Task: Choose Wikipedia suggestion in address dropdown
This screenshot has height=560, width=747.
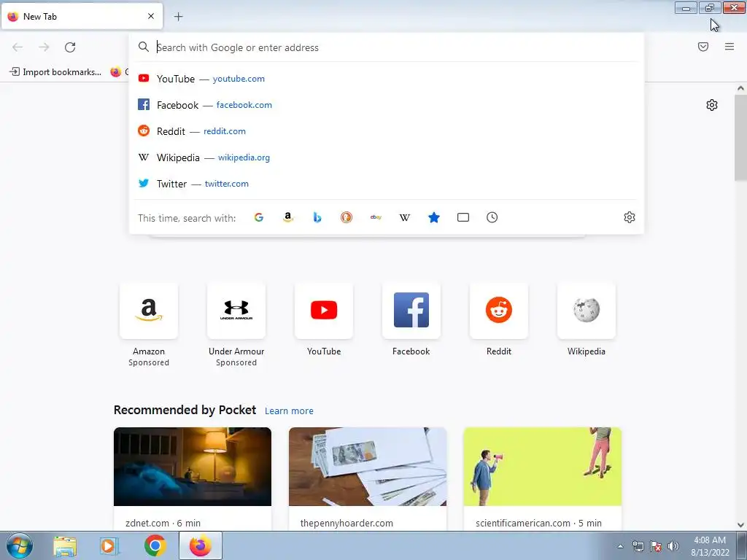Action: coord(387,157)
